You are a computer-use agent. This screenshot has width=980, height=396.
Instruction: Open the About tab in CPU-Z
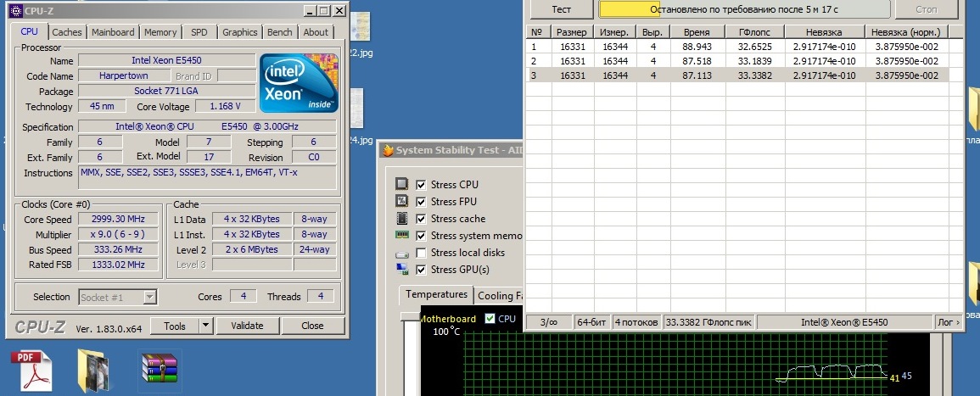(x=316, y=32)
